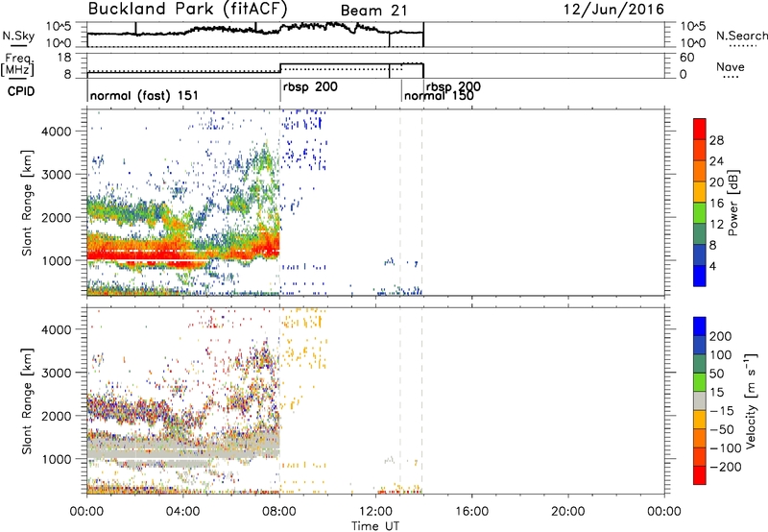
Task: Click the 'Beam 21' label
Action: 373,11
